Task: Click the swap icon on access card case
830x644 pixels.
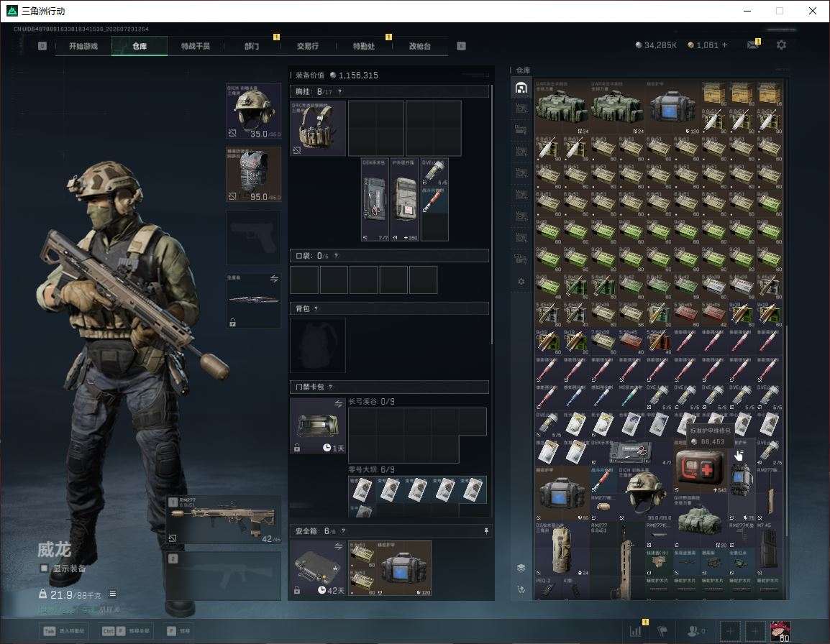Action: 338,404
